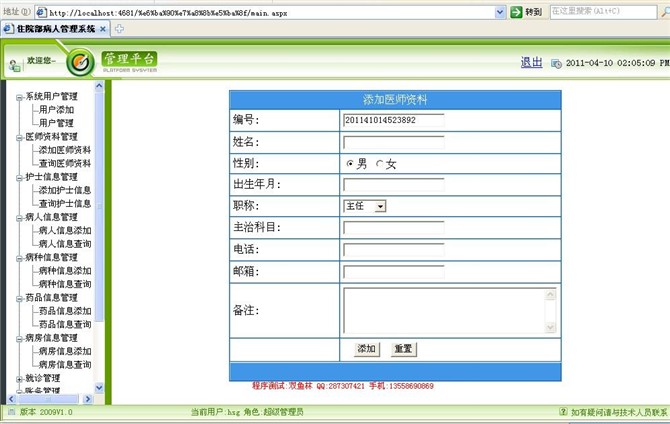This screenshot has height=424, width=670.
Task: Click sidebar horizontal scroll left arrow
Action: (x=12, y=399)
